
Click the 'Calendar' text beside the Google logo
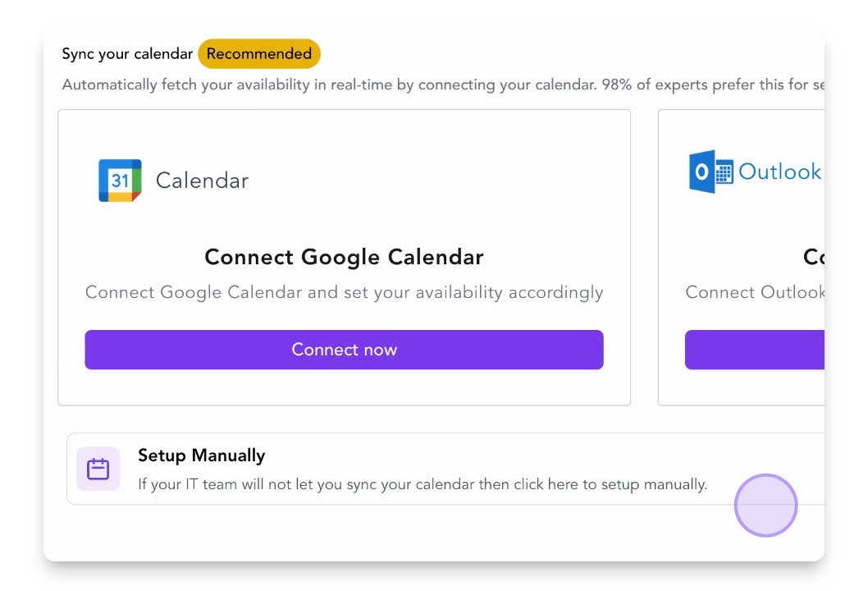(202, 181)
